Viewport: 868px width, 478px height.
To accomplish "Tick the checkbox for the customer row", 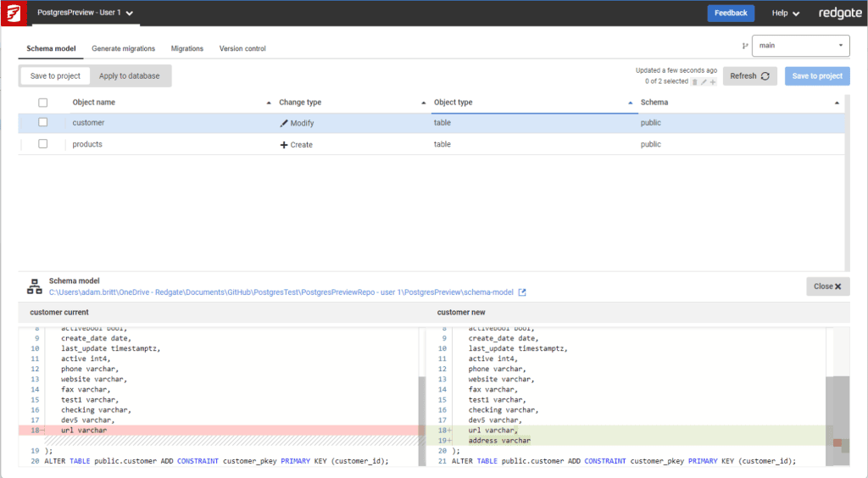I will 42,123.
